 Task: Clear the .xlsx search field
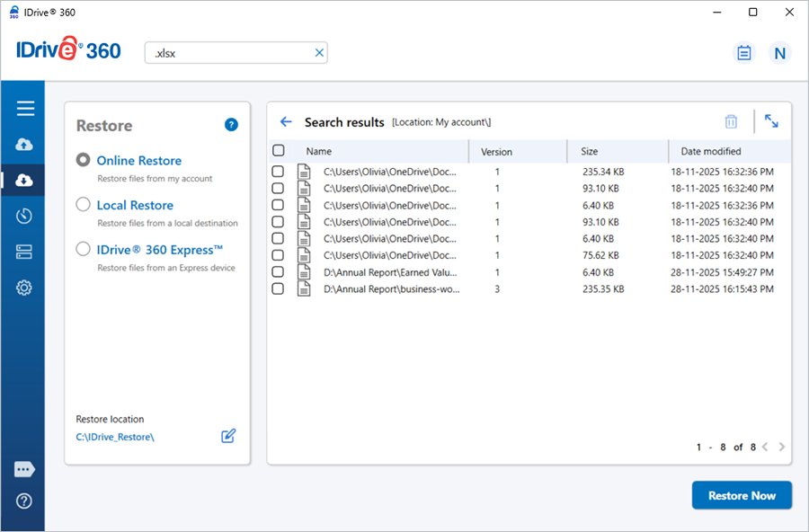(x=318, y=53)
